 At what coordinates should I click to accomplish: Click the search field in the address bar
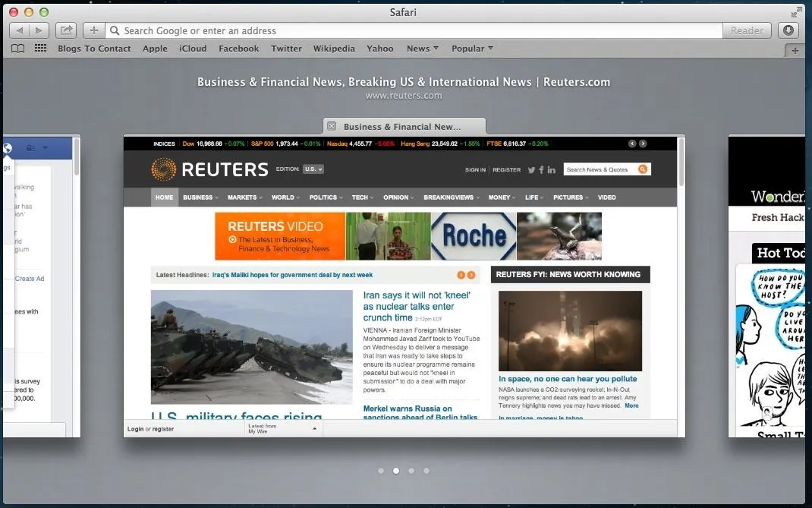(x=414, y=30)
